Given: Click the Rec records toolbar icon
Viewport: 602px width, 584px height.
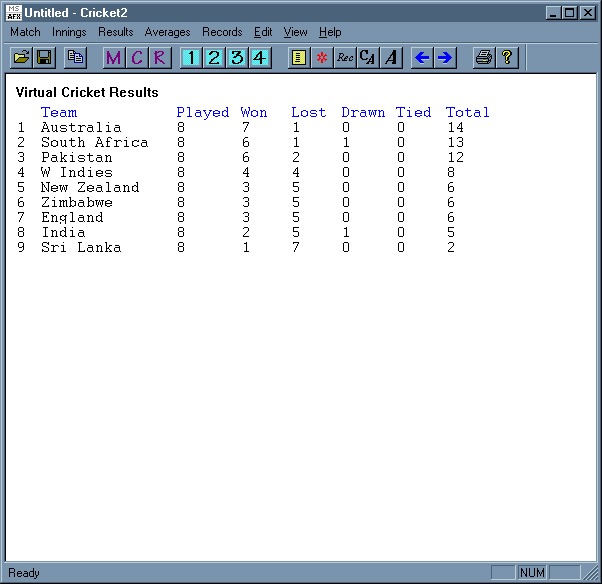Looking at the screenshot, I should point(345,58).
